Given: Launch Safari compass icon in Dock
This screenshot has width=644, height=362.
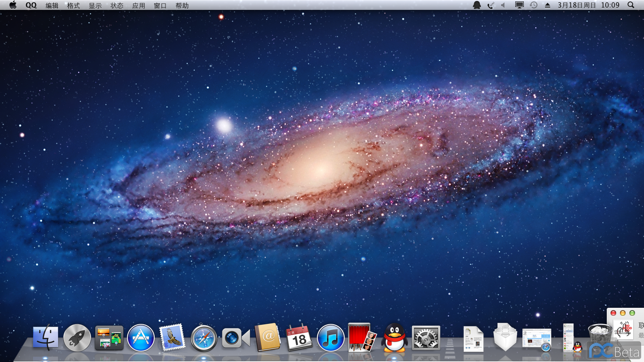Looking at the screenshot, I should 204,338.
